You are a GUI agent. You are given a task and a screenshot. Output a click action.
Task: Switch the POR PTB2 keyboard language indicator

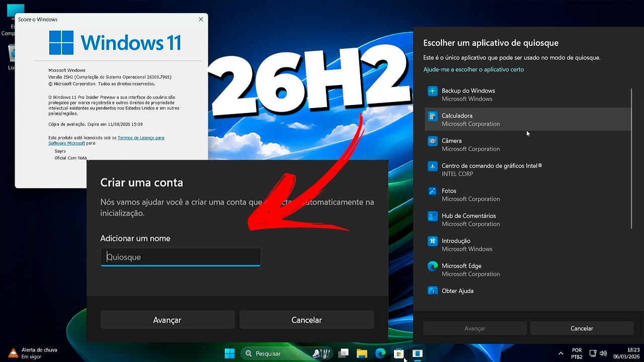(577, 353)
